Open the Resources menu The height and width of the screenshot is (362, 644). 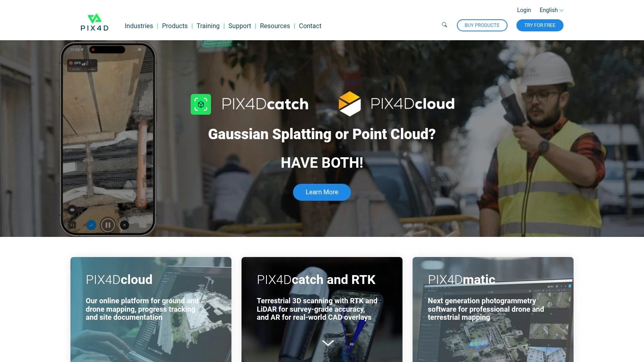(x=275, y=26)
